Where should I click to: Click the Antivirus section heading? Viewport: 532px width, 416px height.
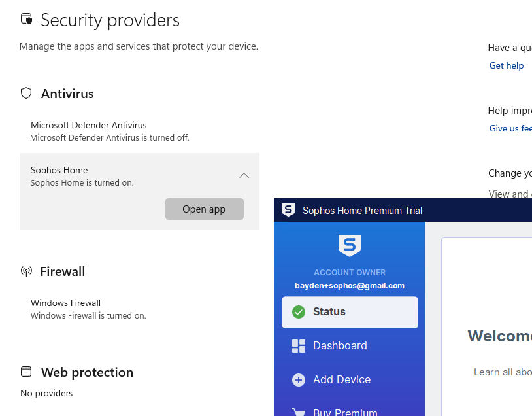pos(67,94)
